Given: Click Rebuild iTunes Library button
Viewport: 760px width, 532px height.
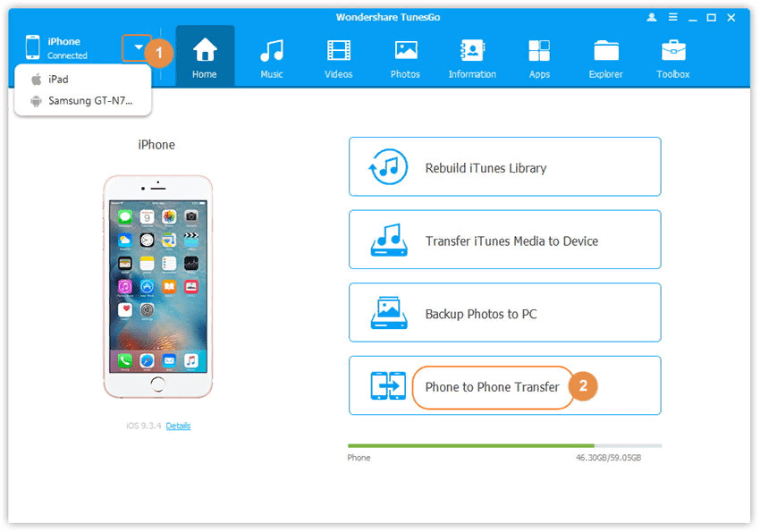Looking at the screenshot, I should pyautogui.click(x=504, y=166).
